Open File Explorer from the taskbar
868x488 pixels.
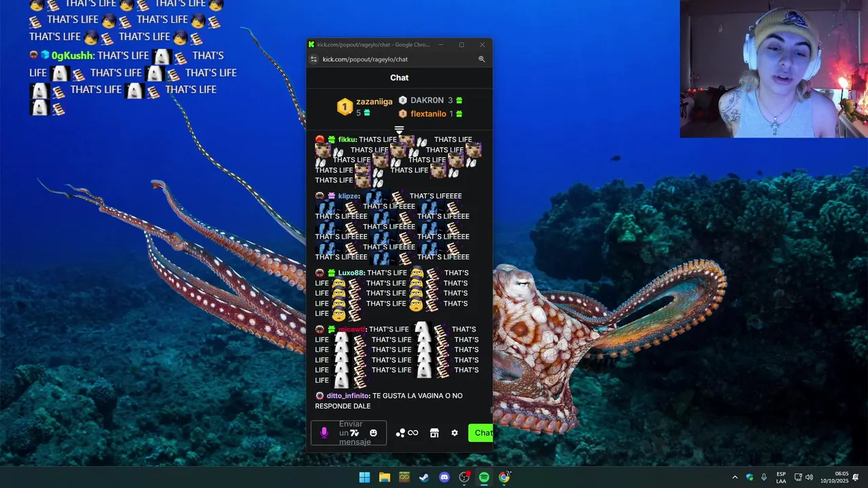384,477
